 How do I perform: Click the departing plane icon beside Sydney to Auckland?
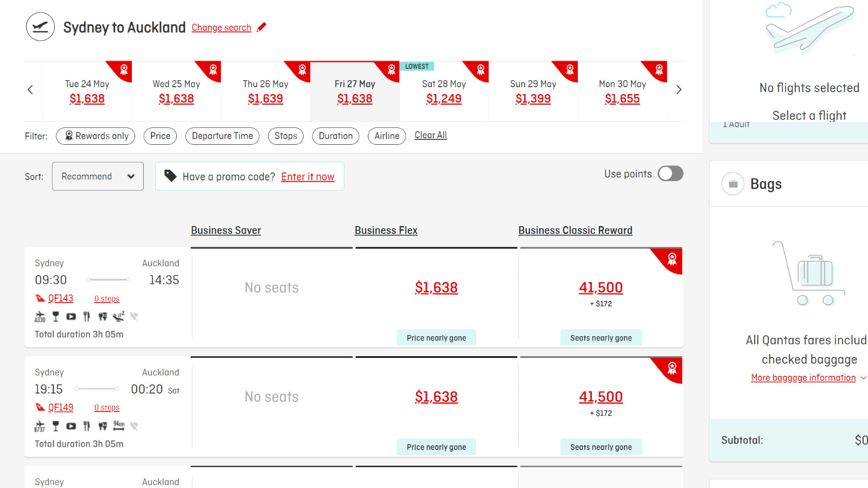41,27
